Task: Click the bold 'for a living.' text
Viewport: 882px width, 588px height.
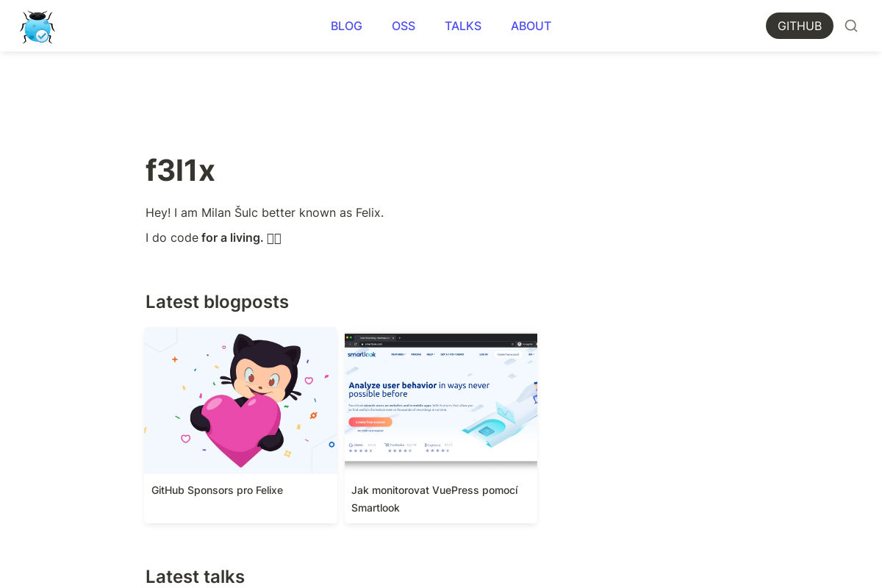Action: (232, 237)
